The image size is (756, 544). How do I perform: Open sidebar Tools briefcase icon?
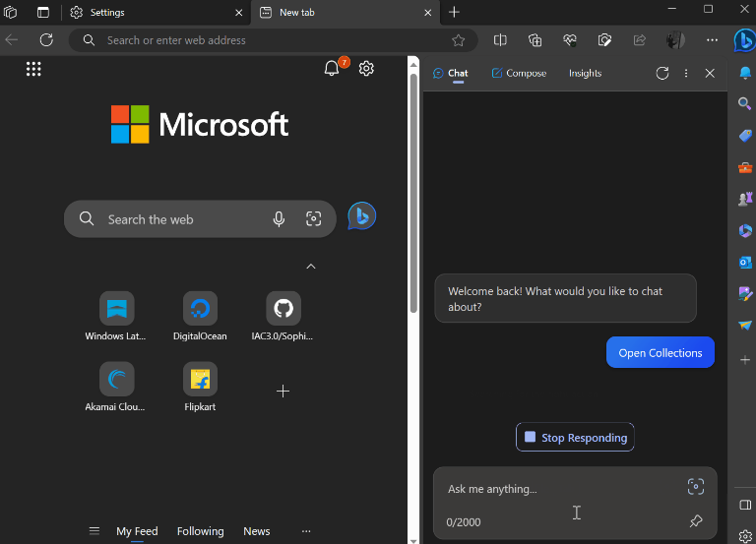745,167
